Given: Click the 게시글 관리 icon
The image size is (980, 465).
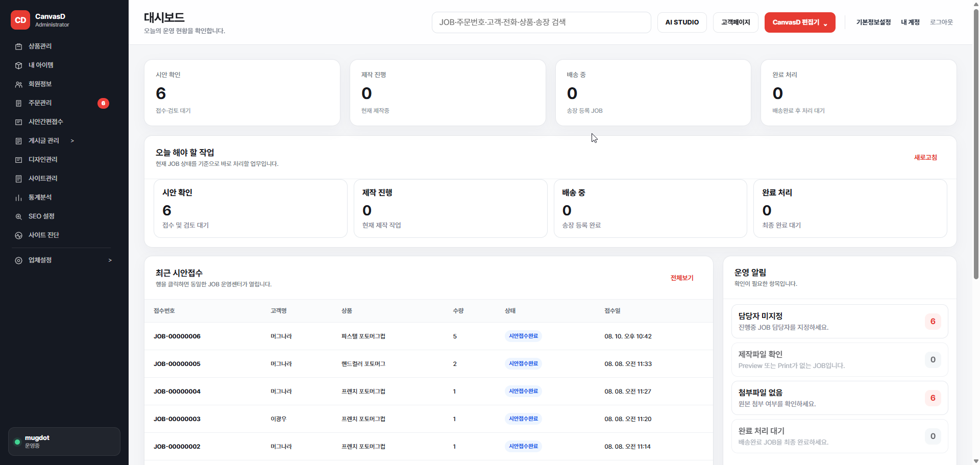Looking at the screenshot, I should click(x=19, y=141).
